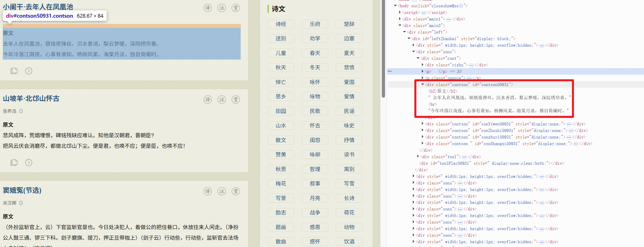Click the 诗文 sidebar heading
This screenshot has height=247, width=644.
[278, 9]
